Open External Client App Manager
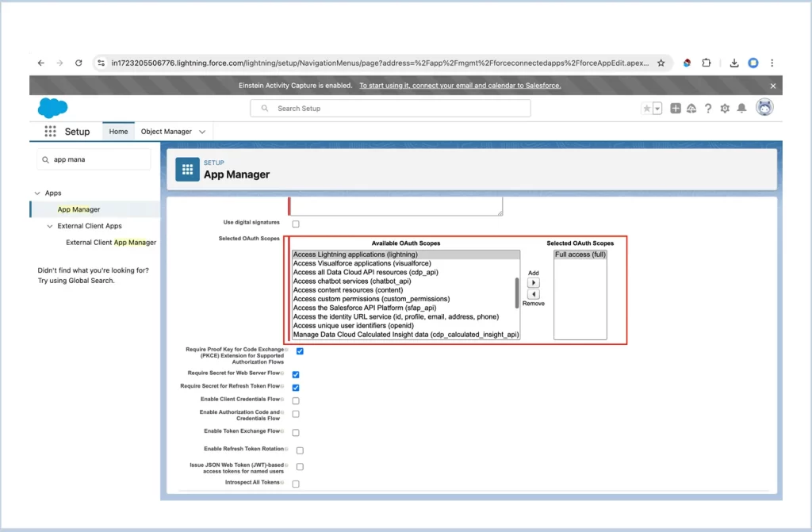Viewport: 812px width, 532px height. pyautogui.click(x=111, y=243)
